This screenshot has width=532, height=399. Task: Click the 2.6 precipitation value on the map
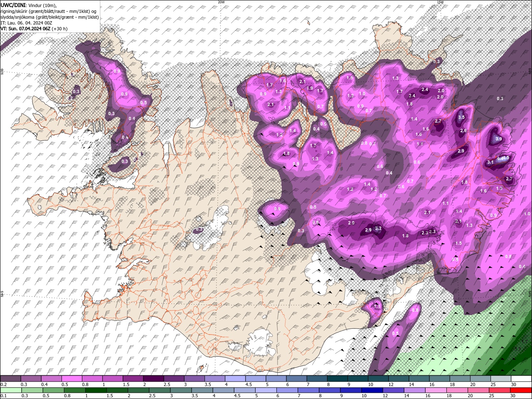click(463, 131)
